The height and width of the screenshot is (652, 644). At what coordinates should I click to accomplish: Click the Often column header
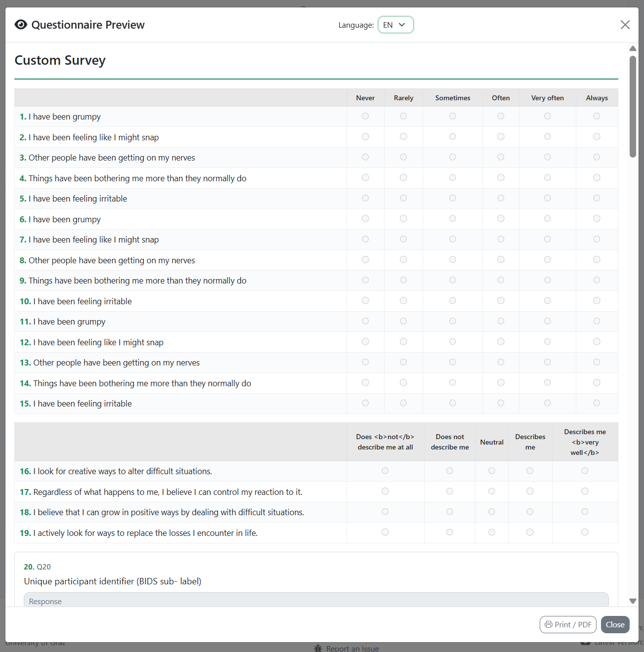tap(501, 98)
